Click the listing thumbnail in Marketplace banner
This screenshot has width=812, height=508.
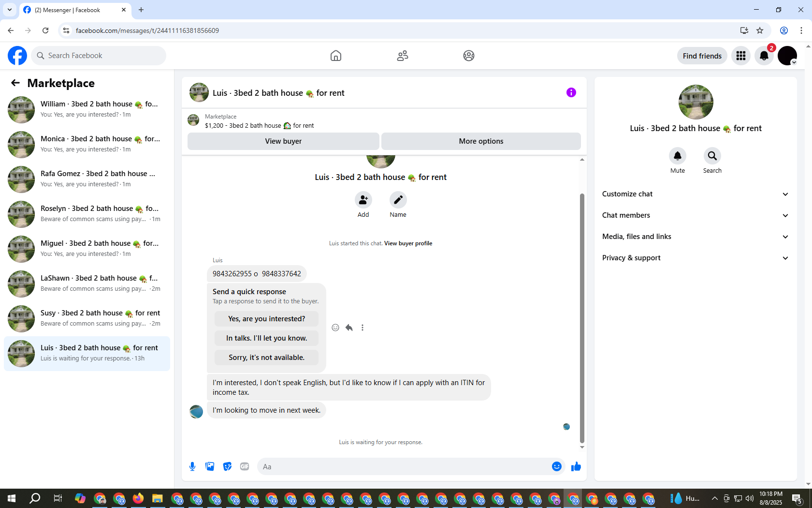pos(193,120)
